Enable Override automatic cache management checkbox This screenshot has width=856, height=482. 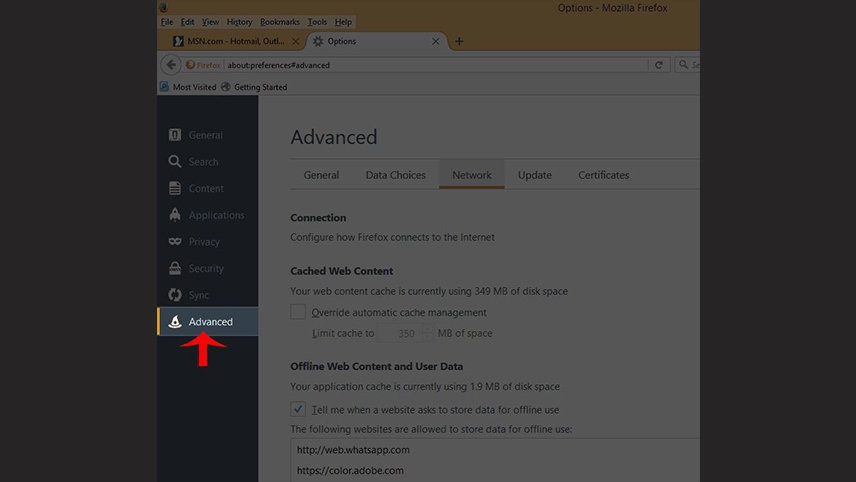298,312
